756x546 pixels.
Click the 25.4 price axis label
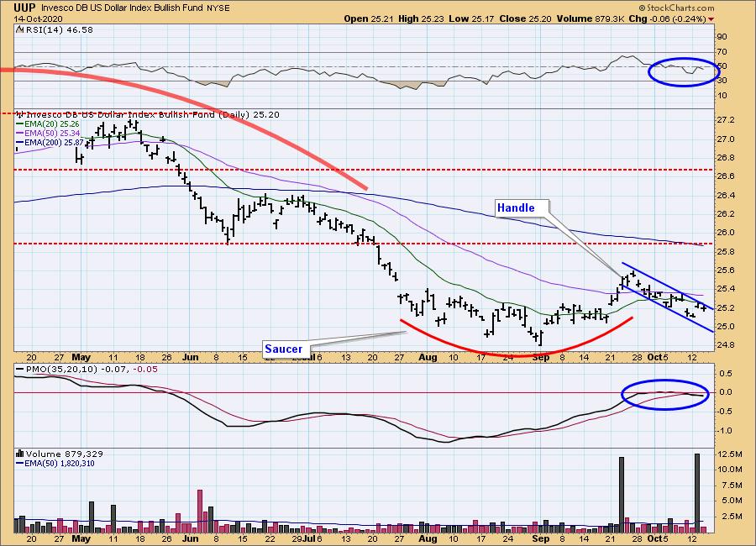coord(726,289)
